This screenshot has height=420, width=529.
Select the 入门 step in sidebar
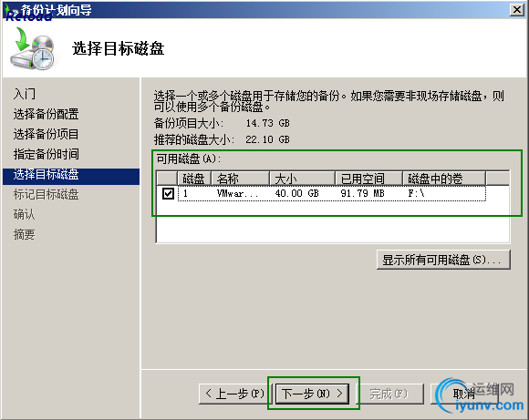pyautogui.click(x=25, y=94)
